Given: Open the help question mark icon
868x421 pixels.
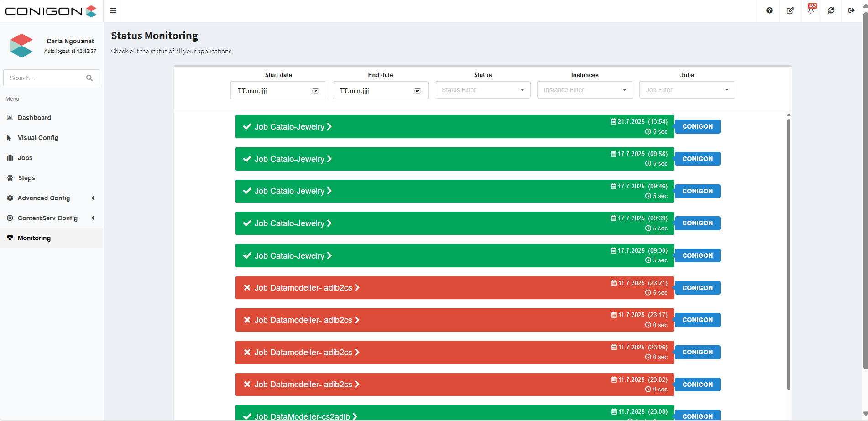Looking at the screenshot, I should [x=769, y=10].
